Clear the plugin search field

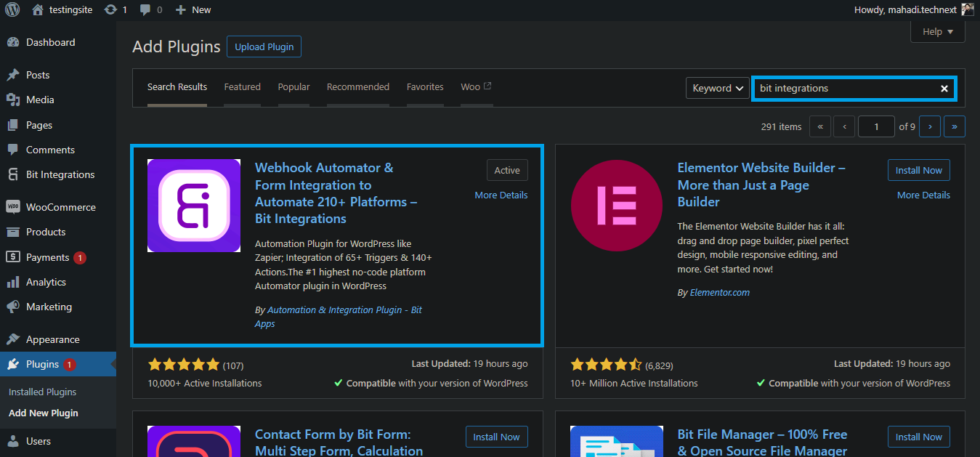944,89
